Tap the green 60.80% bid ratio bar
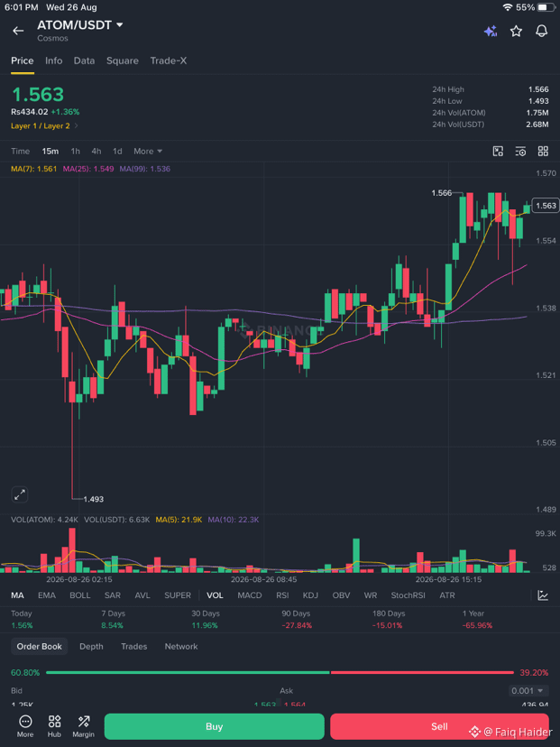This screenshot has width=560, height=747. coord(188,673)
